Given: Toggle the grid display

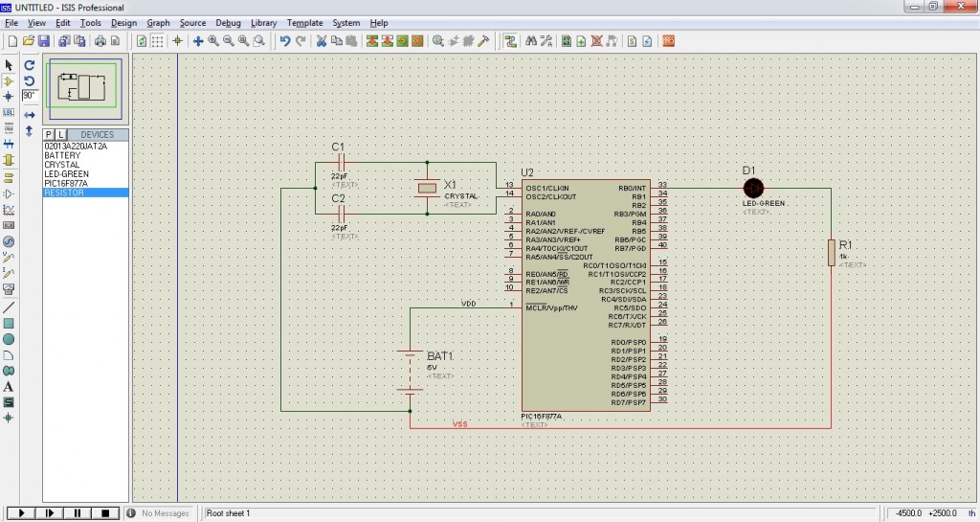Looking at the screenshot, I should click(157, 41).
